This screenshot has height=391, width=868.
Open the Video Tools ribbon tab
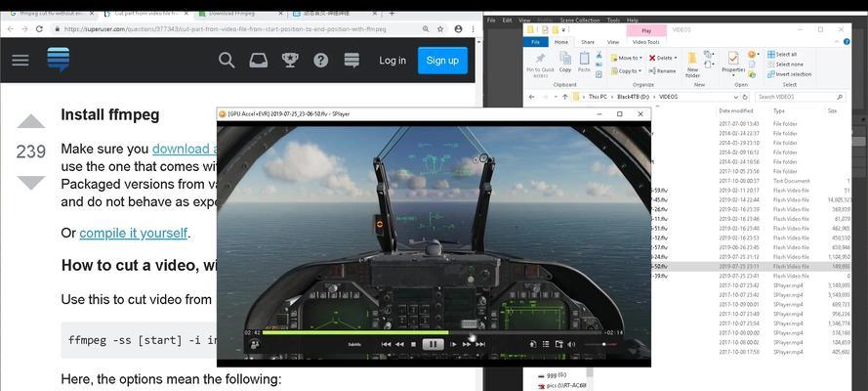tap(646, 42)
